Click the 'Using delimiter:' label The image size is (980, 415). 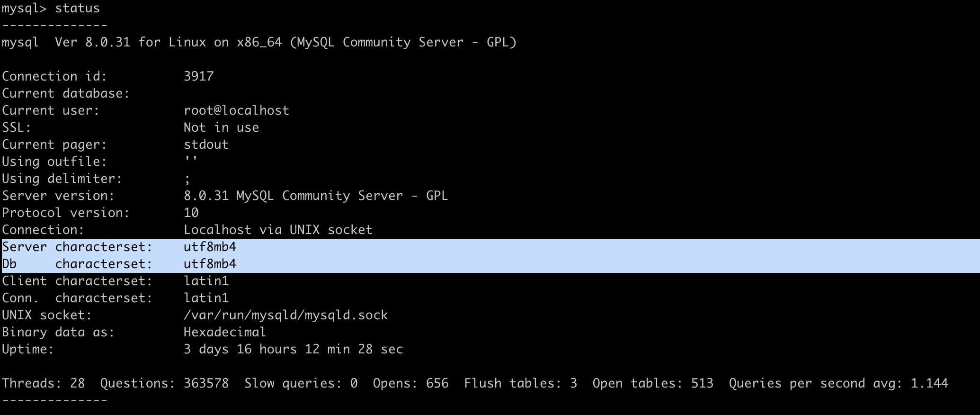coord(62,179)
